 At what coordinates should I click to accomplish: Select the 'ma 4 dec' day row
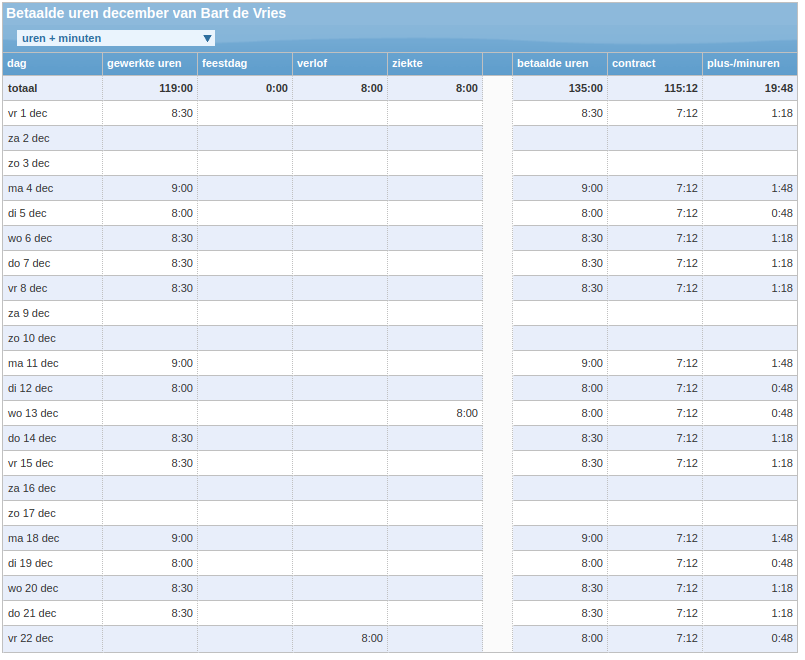click(x=30, y=188)
